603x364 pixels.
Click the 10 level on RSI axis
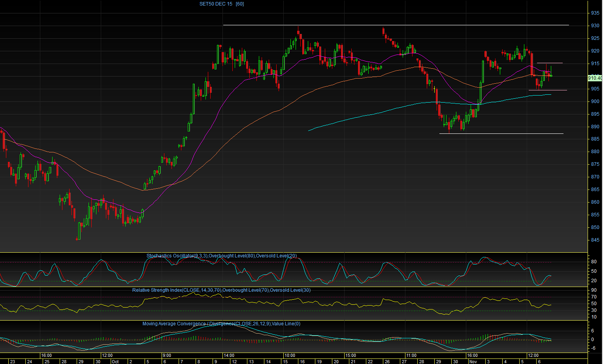tap(594, 317)
